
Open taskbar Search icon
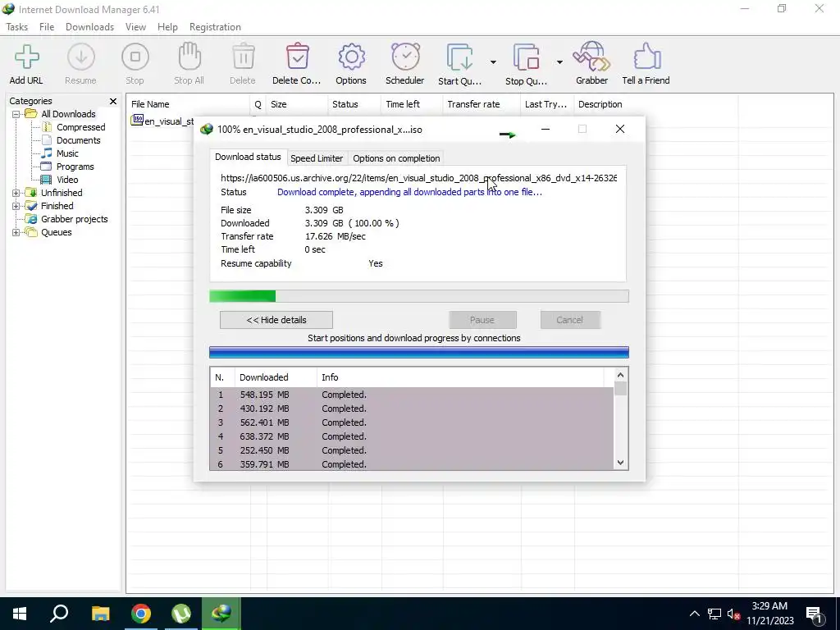pyautogui.click(x=59, y=614)
